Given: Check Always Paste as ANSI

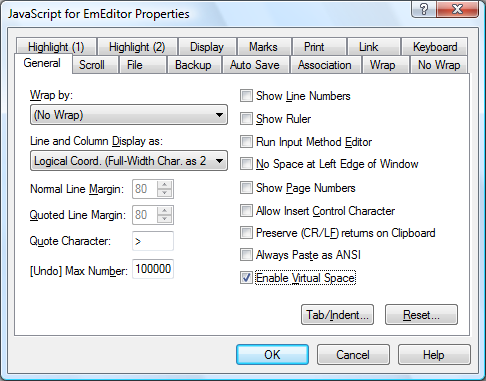Looking at the screenshot, I should click(246, 255).
